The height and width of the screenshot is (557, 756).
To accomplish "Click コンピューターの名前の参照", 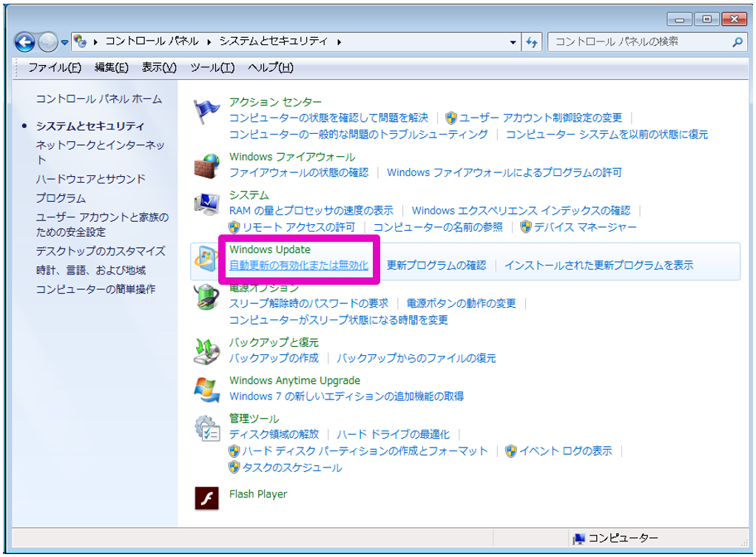I will click(x=438, y=226).
